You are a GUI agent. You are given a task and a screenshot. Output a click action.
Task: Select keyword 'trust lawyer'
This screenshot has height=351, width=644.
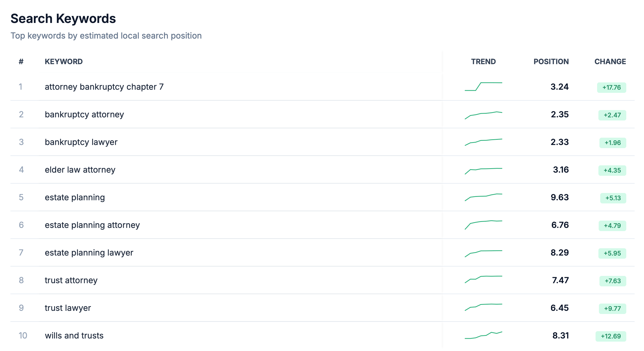[68, 308]
